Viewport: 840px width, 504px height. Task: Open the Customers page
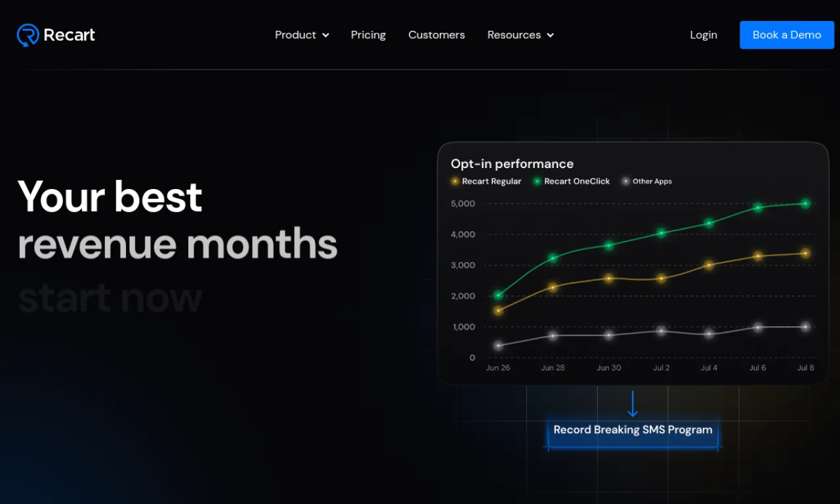coord(436,35)
